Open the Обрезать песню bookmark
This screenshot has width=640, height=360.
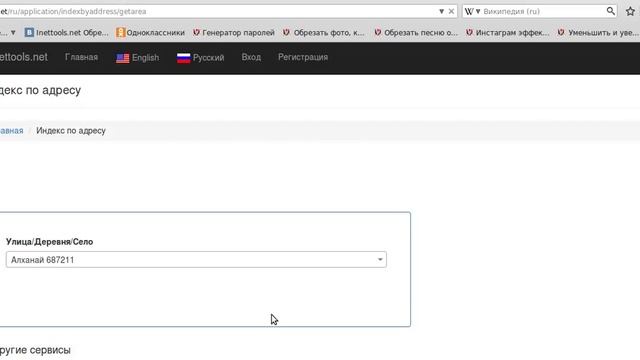[x=416, y=33]
